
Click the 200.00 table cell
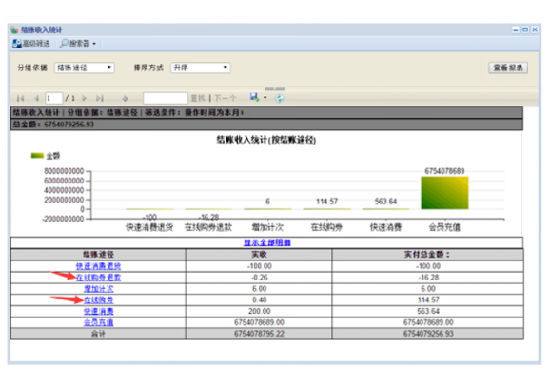259,311
